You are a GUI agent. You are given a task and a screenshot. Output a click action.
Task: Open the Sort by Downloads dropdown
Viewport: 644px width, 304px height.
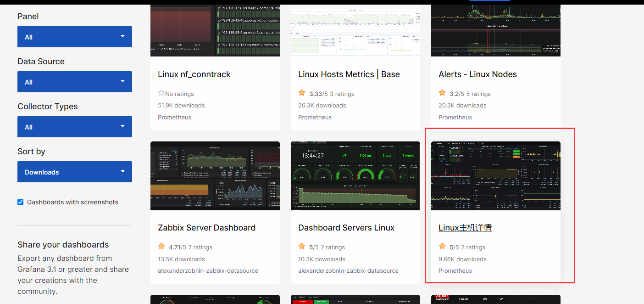[x=75, y=172]
